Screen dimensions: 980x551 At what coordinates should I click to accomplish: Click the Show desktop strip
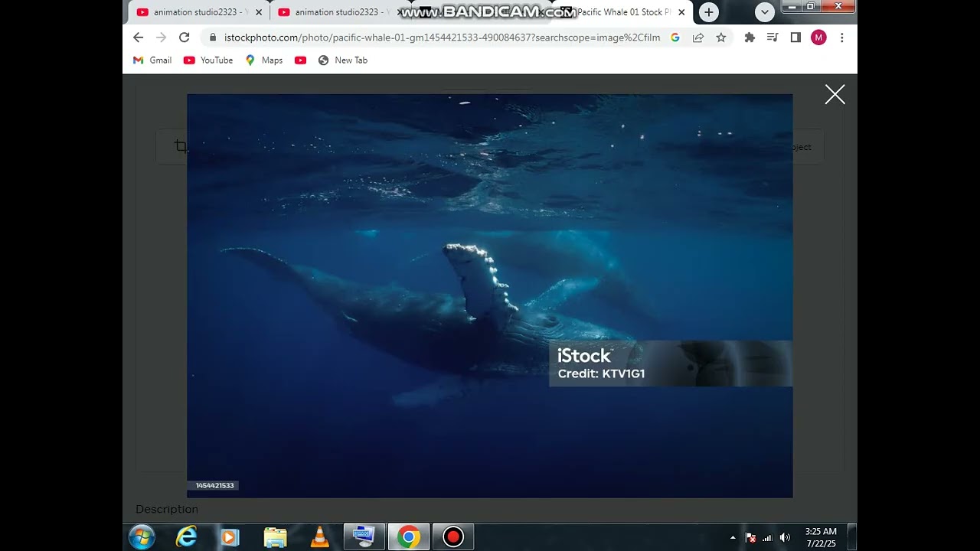point(852,536)
